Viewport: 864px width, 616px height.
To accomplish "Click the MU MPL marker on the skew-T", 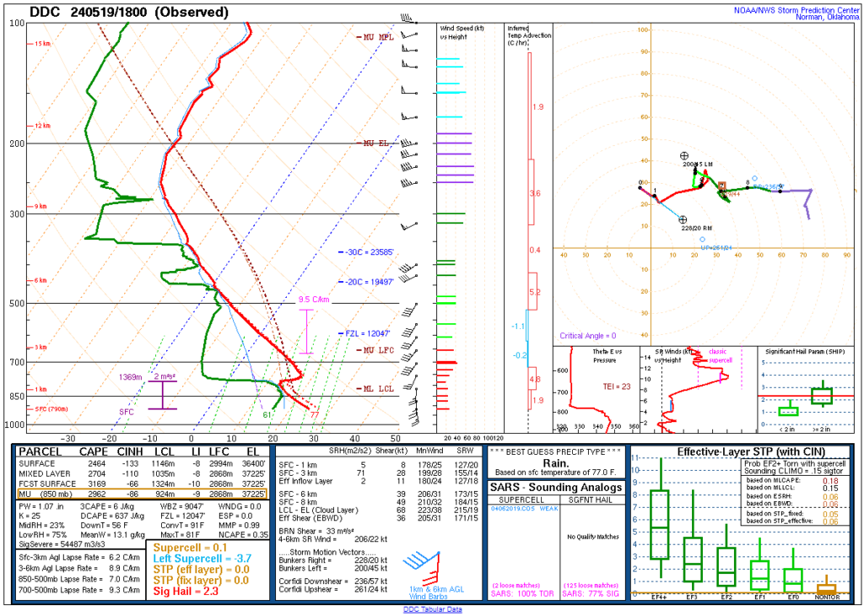I will tap(375, 35).
